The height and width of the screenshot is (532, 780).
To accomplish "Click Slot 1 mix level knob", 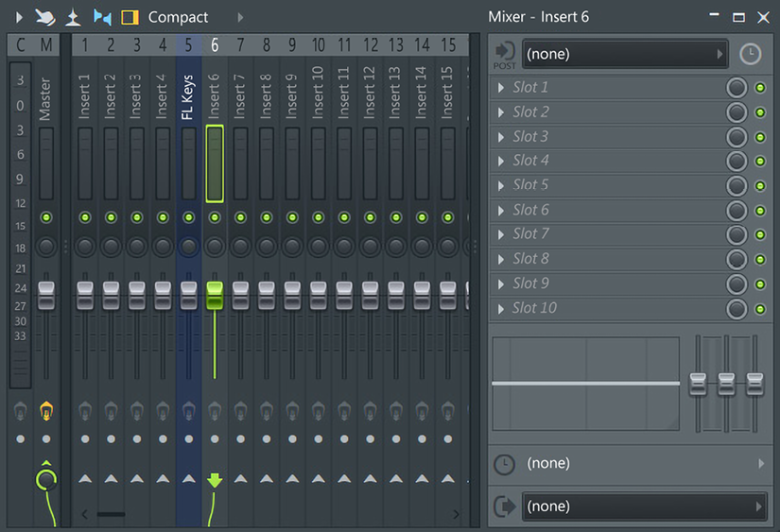I will coord(737,88).
